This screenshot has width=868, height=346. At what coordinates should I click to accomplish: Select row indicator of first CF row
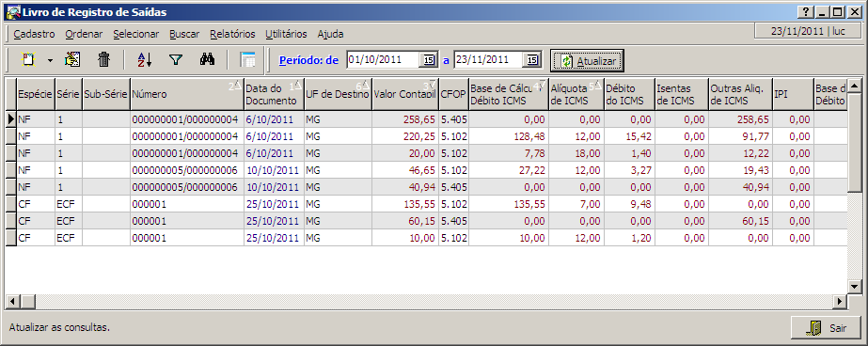point(11,204)
